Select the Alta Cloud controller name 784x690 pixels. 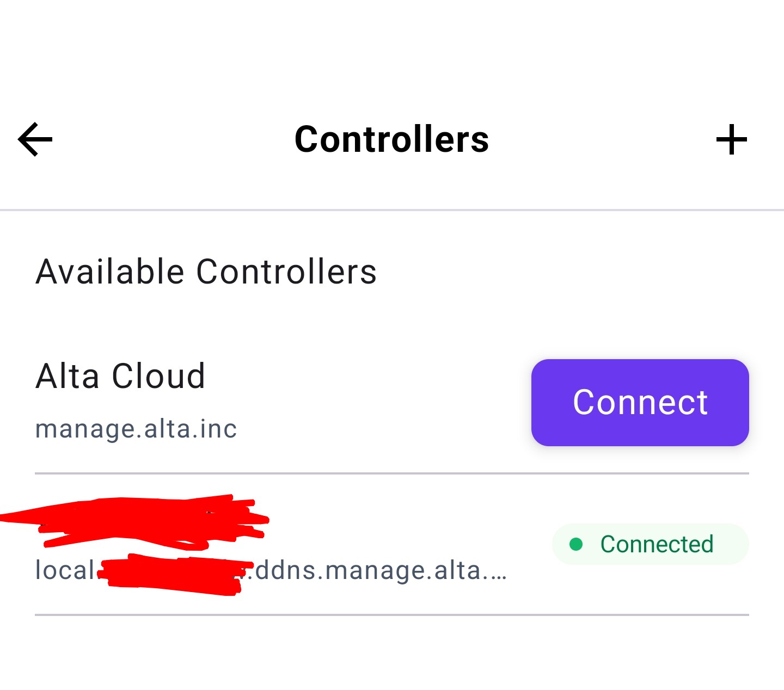pyautogui.click(x=120, y=376)
